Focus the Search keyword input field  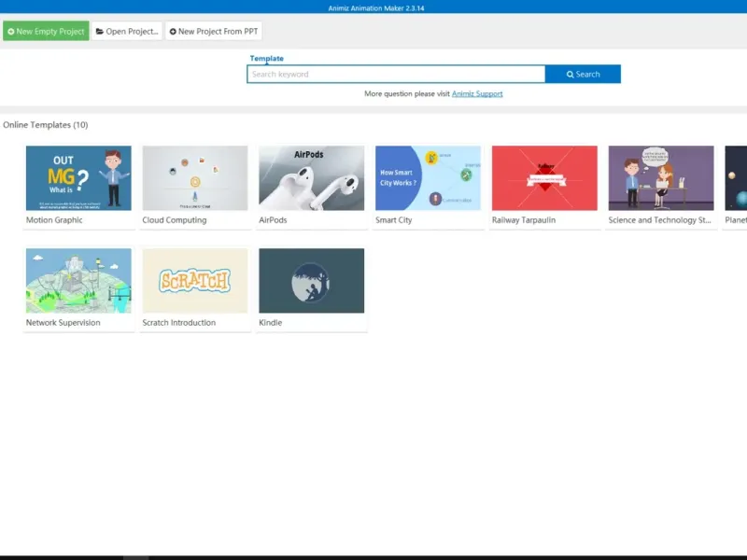pos(396,75)
